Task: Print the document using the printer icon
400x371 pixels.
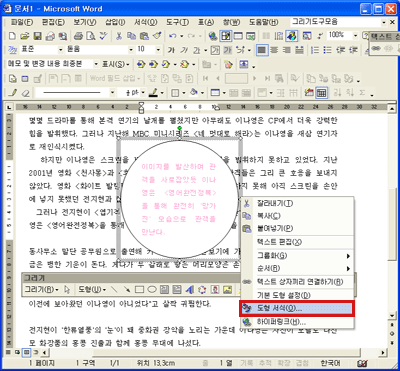Action: (78, 36)
